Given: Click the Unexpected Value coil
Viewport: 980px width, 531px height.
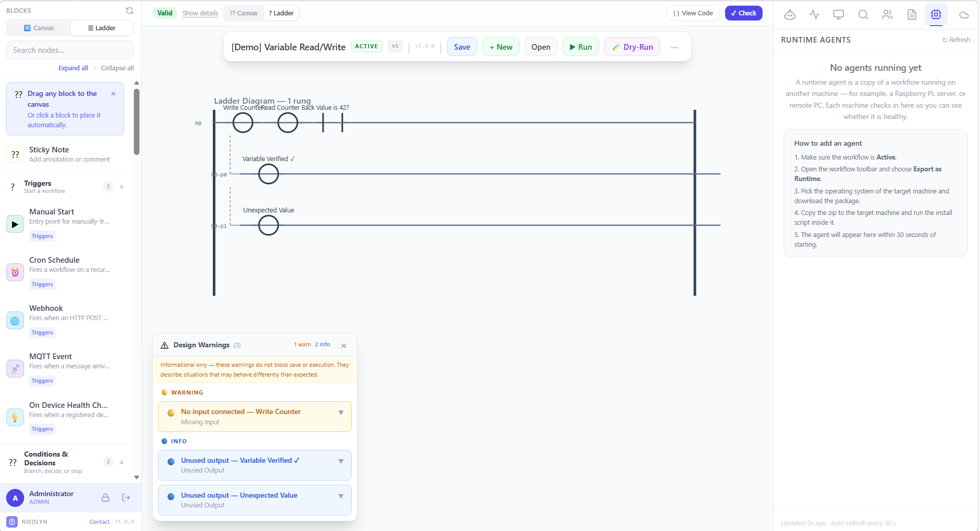Looking at the screenshot, I should point(268,225).
